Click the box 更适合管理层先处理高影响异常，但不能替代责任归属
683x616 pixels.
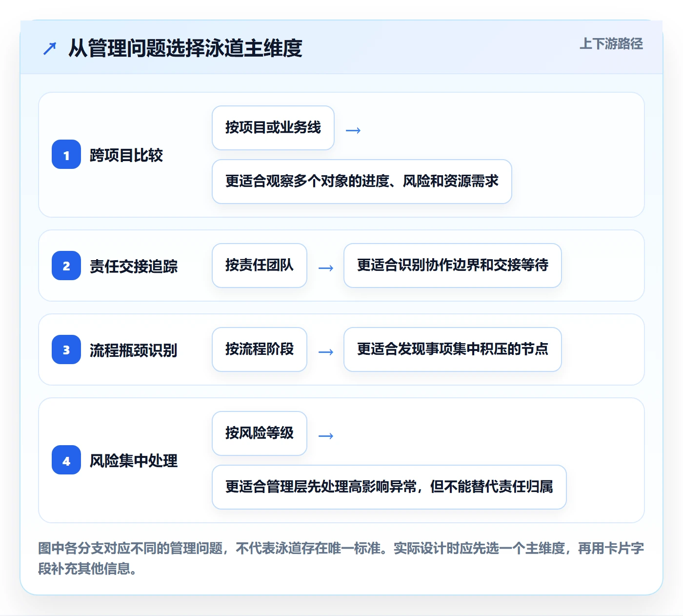click(x=389, y=487)
